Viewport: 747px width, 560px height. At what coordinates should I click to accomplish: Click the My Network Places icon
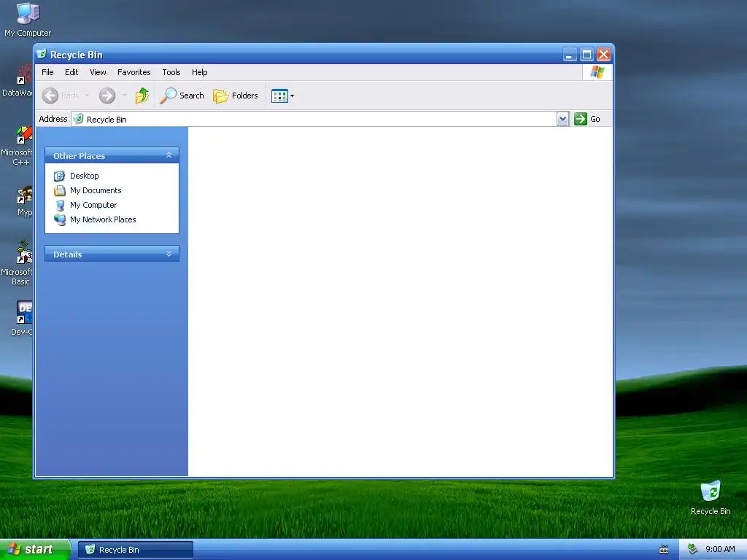(x=60, y=219)
